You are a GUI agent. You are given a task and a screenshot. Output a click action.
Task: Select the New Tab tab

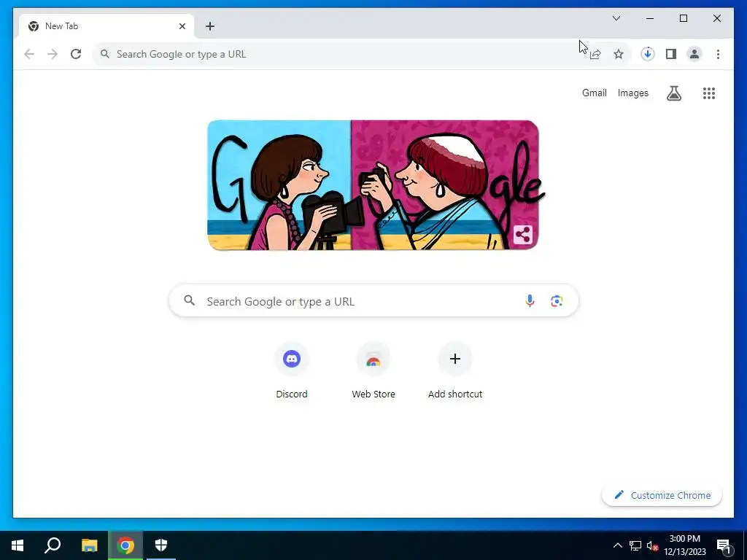click(x=106, y=26)
